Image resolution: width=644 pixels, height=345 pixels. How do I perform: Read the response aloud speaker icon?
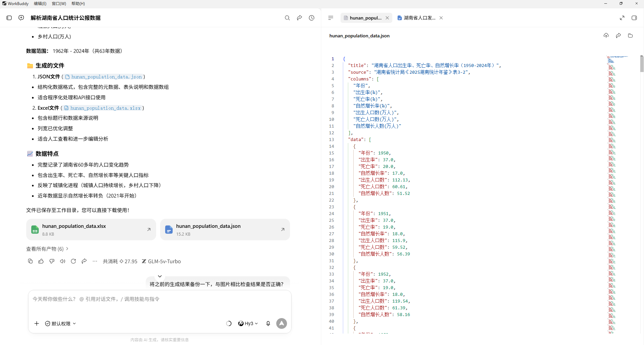click(63, 261)
